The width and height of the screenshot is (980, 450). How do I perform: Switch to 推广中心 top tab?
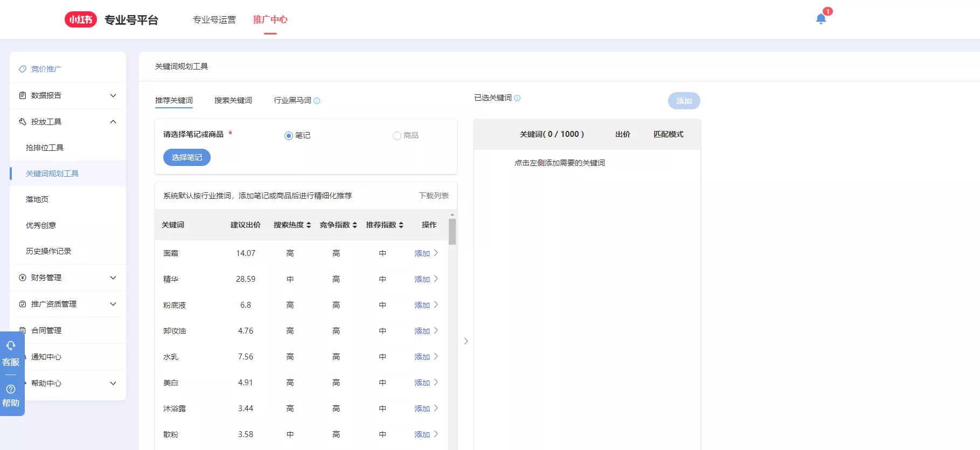(x=270, y=19)
